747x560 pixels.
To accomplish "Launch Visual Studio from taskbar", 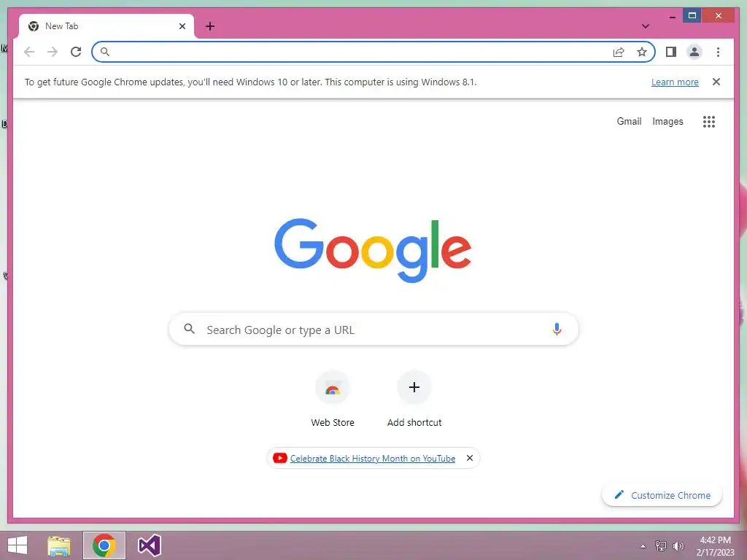I will (x=149, y=545).
